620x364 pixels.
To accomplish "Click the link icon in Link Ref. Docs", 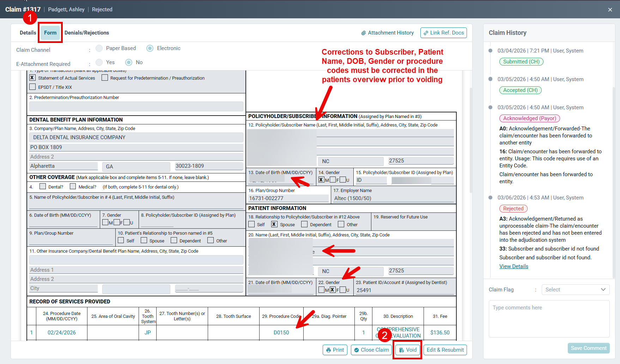I will click(x=426, y=33).
